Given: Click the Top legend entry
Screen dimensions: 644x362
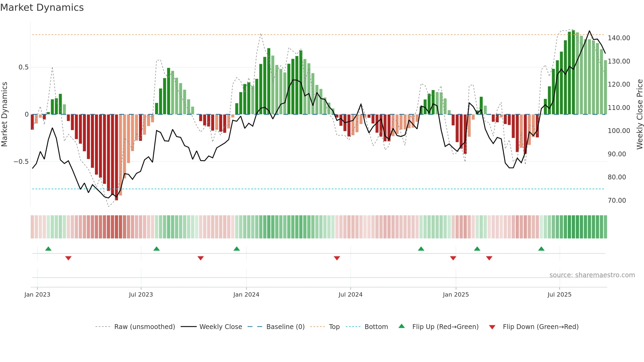Looking at the screenshot, I should (325, 327).
